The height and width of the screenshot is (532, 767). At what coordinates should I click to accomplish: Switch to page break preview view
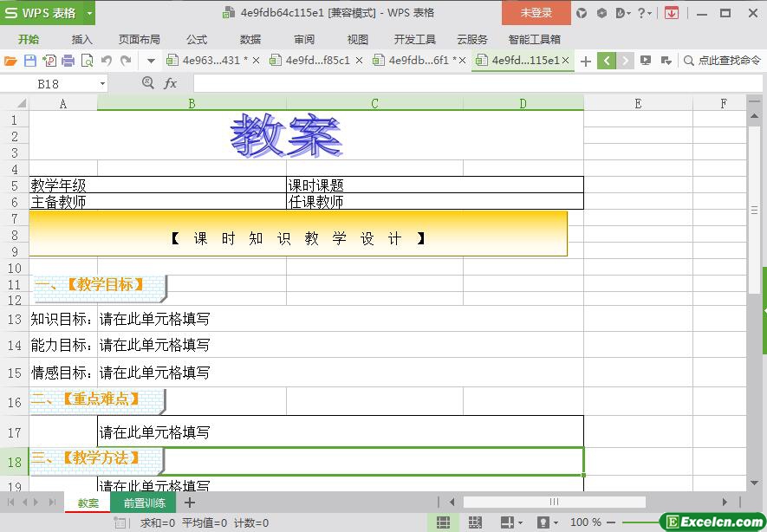tap(474, 522)
